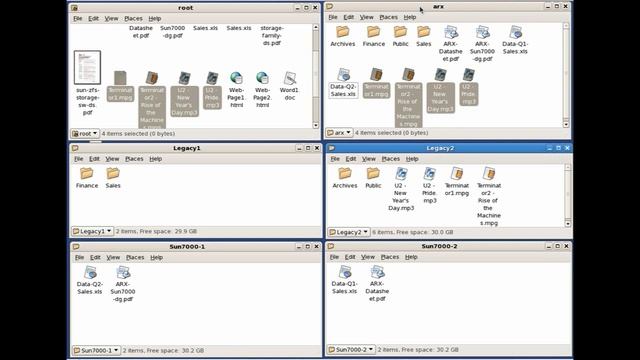The height and width of the screenshot is (360, 640).
Task: Select Word1.doc icon in root window
Action: pos(289,78)
